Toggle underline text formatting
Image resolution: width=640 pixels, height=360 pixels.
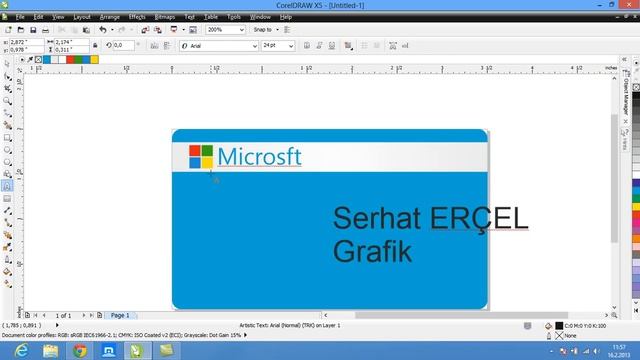332,46
